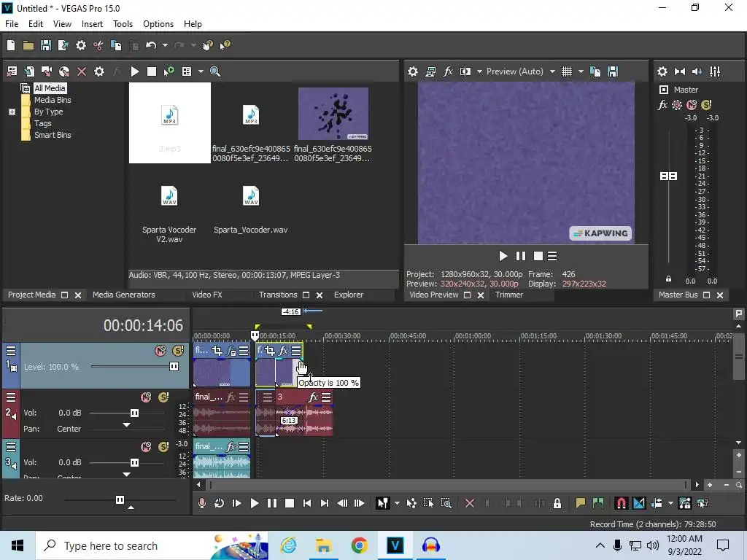The image size is (747, 560).
Task: Create a new project from the toolbar
Action: coord(10,45)
